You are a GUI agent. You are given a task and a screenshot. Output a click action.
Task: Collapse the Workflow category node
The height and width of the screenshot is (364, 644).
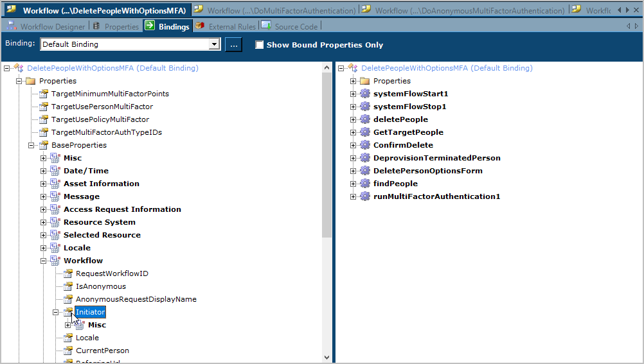(x=44, y=261)
